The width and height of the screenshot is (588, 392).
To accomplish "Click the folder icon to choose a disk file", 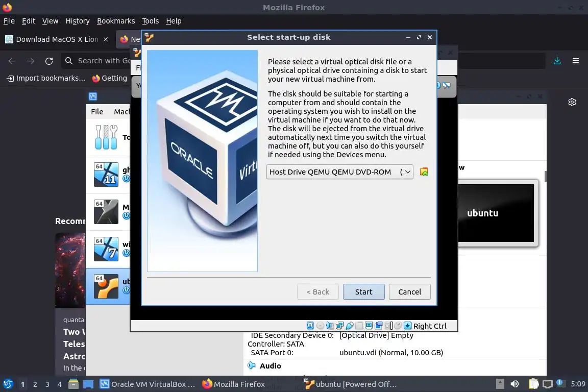I will pyautogui.click(x=424, y=172).
